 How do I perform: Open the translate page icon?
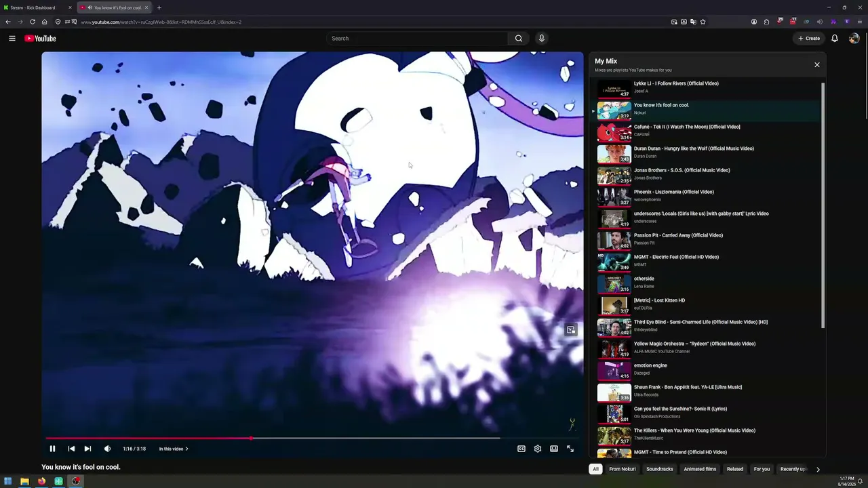(693, 22)
